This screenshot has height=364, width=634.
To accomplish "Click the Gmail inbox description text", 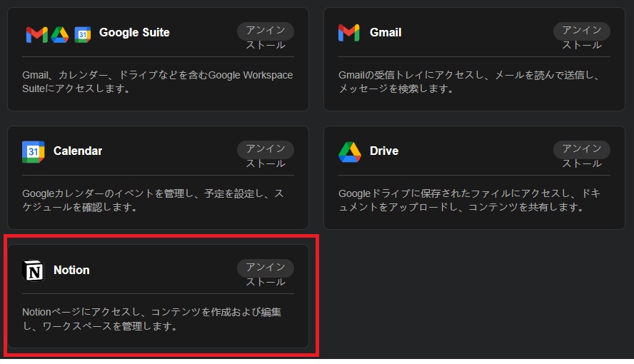I will [469, 81].
